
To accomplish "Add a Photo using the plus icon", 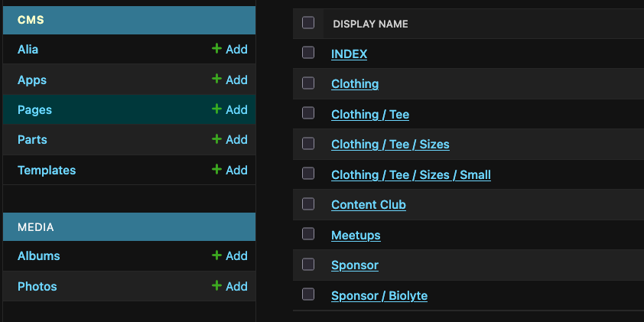I will (216, 285).
